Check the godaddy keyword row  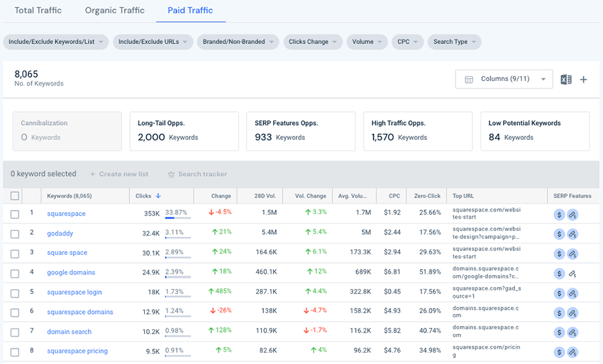pyautogui.click(x=15, y=234)
